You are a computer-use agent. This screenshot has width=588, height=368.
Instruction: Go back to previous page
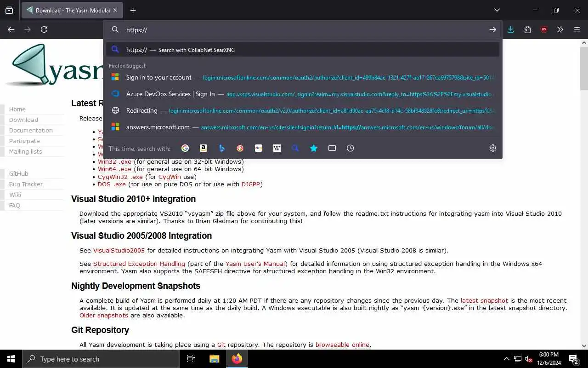(x=11, y=29)
